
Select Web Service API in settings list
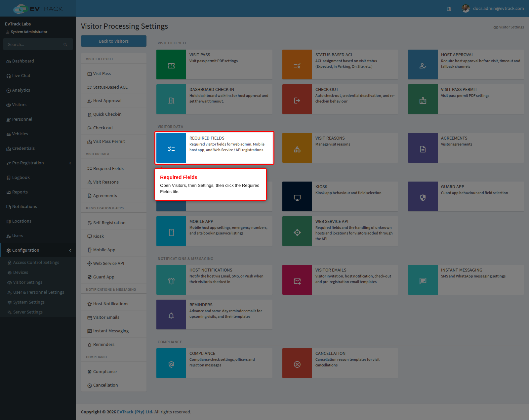pos(114,264)
